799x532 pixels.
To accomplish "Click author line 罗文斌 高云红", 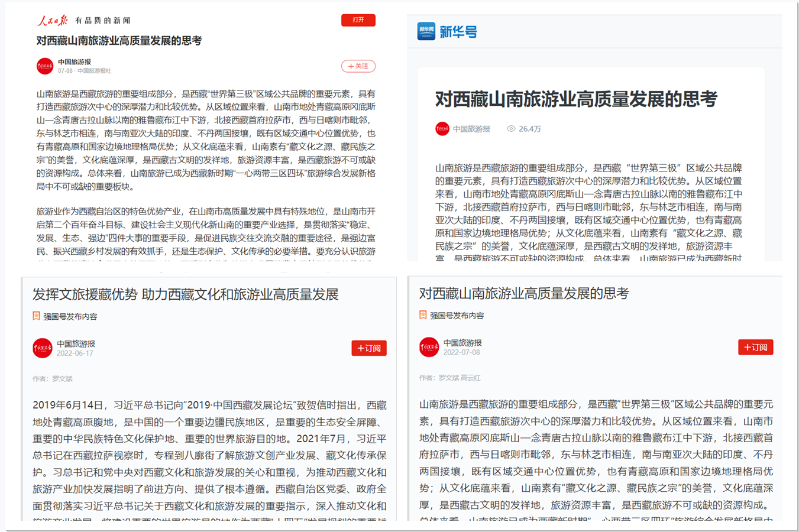I will click(450, 378).
